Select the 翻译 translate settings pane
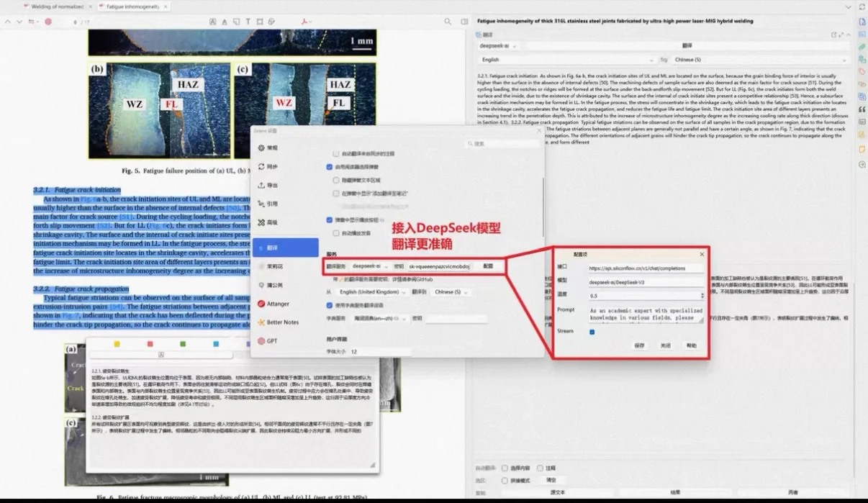The height and width of the screenshot is (503, 868). coord(284,247)
